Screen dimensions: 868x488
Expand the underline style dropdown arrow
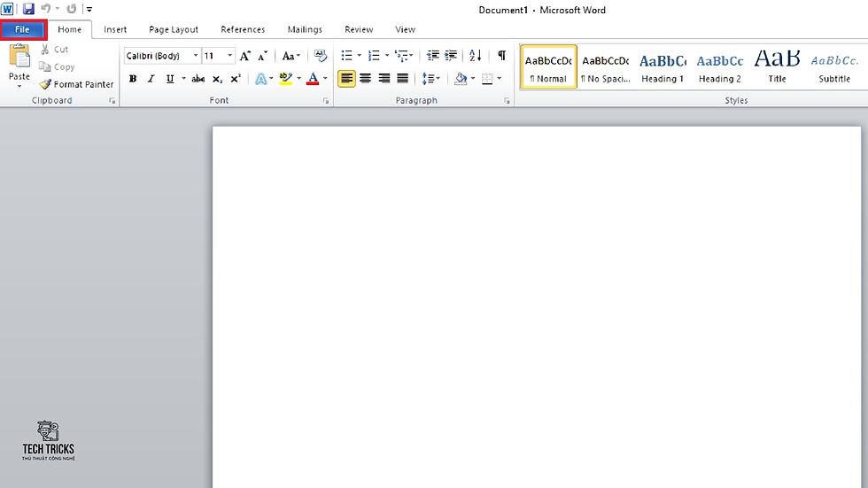183,79
